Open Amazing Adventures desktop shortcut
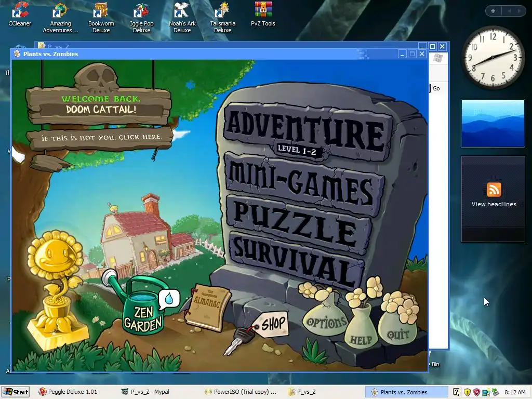 pyautogui.click(x=60, y=18)
